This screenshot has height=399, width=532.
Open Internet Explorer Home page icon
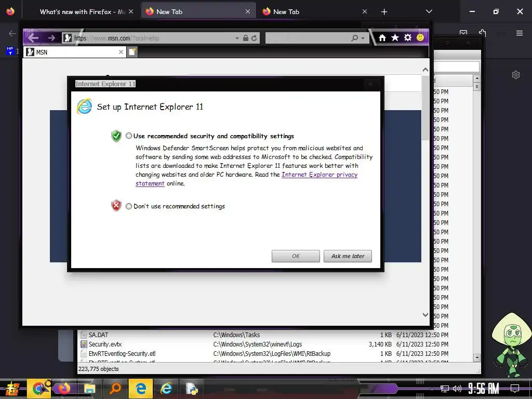coord(382,37)
